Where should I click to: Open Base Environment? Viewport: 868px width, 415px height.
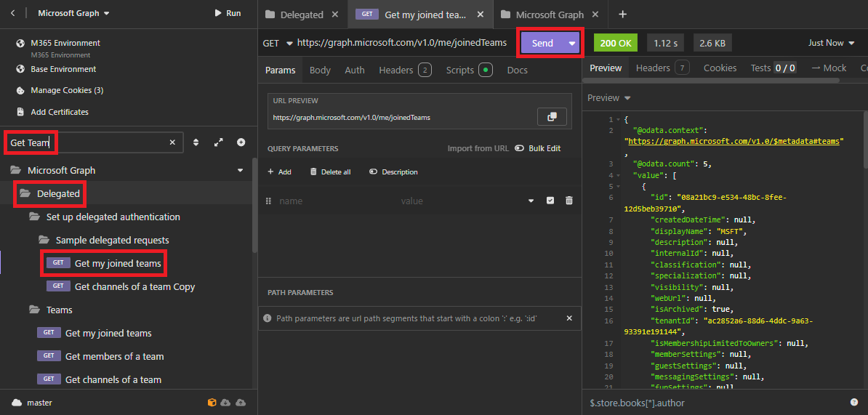63,69
